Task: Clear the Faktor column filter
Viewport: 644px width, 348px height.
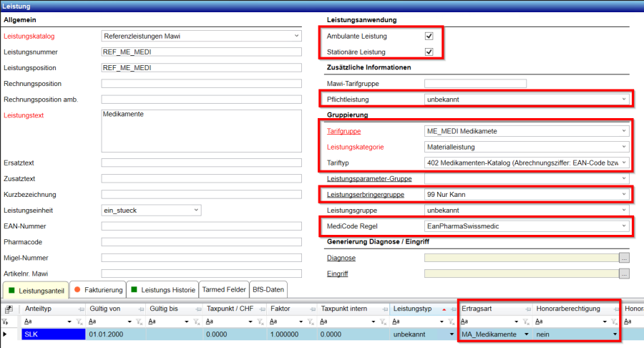Action: coord(311,322)
